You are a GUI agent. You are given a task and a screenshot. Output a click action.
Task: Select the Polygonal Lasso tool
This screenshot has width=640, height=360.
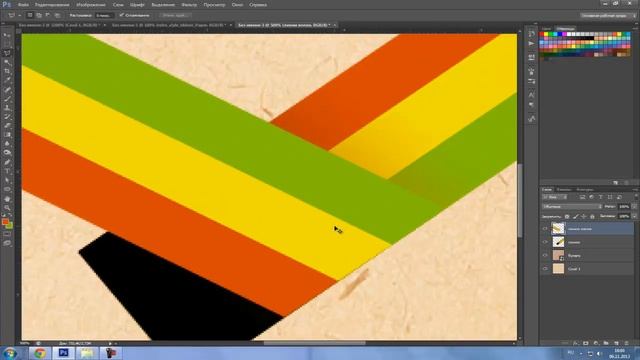click(7, 53)
